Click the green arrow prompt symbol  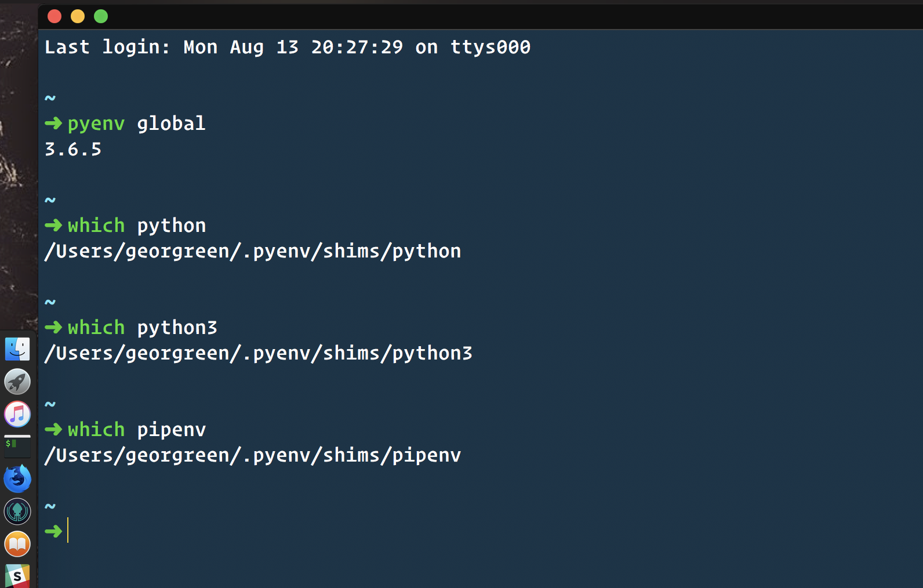(x=53, y=531)
